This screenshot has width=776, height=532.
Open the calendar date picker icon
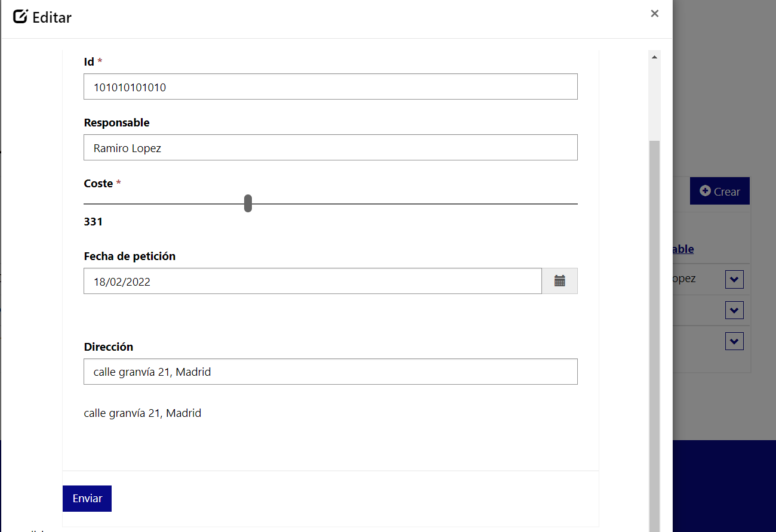point(559,281)
